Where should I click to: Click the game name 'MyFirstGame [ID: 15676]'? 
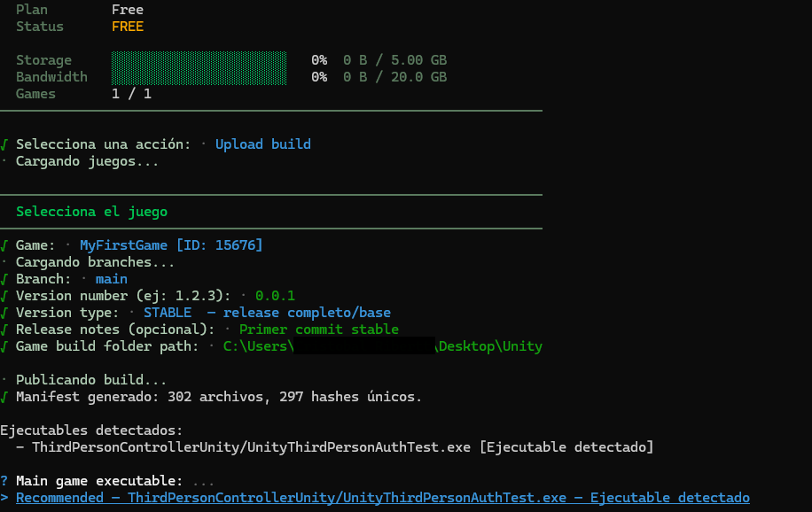coord(171,245)
